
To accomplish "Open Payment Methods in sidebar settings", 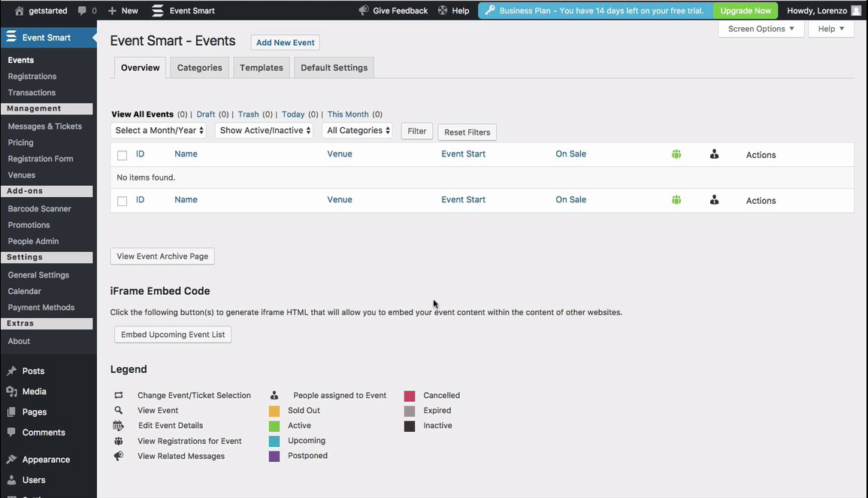I will tap(41, 308).
